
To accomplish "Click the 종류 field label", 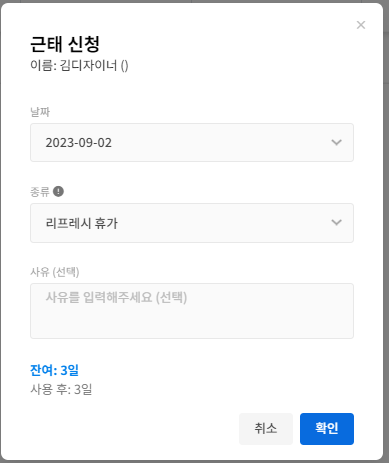I will tap(40, 192).
